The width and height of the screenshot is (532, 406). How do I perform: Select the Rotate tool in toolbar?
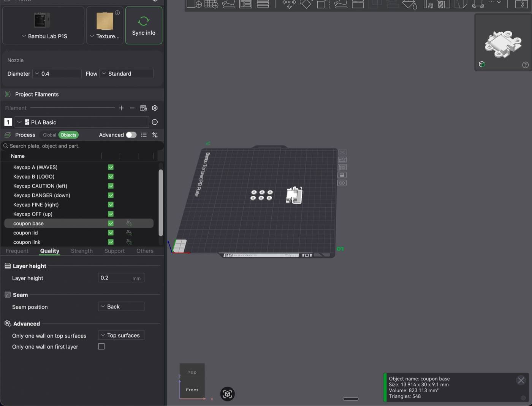[306, 4]
